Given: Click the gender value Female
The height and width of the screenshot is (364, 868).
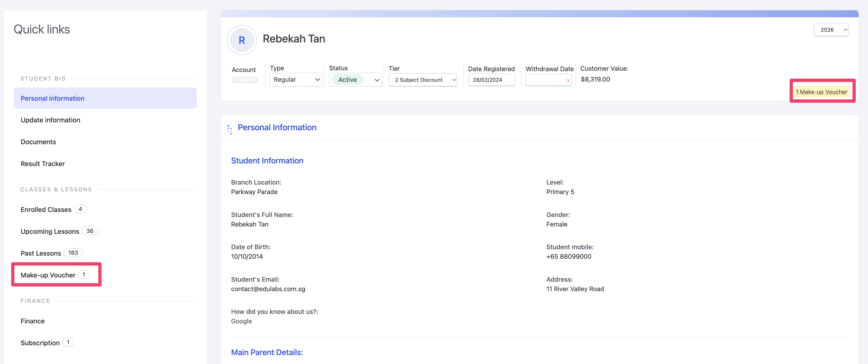Looking at the screenshot, I should [557, 224].
